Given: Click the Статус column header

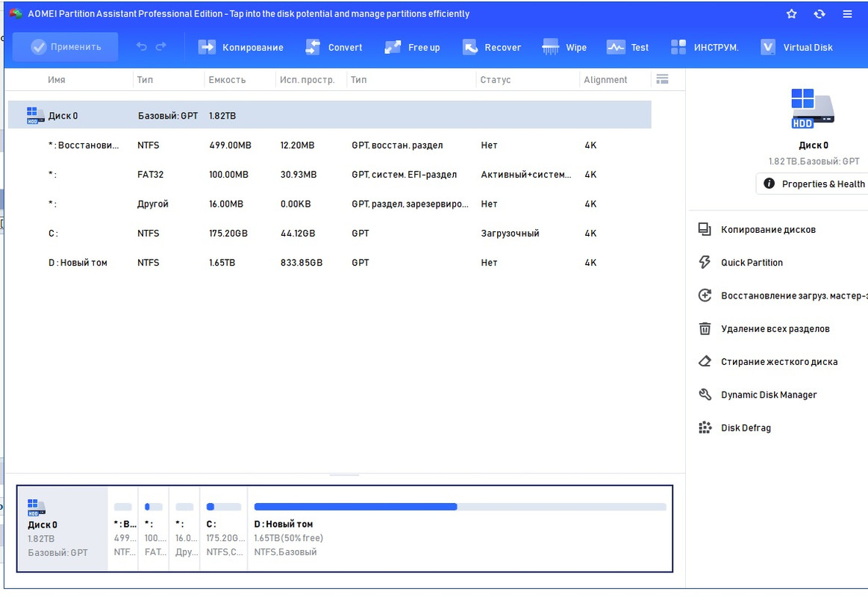Looking at the screenshot, I should 496,80.
